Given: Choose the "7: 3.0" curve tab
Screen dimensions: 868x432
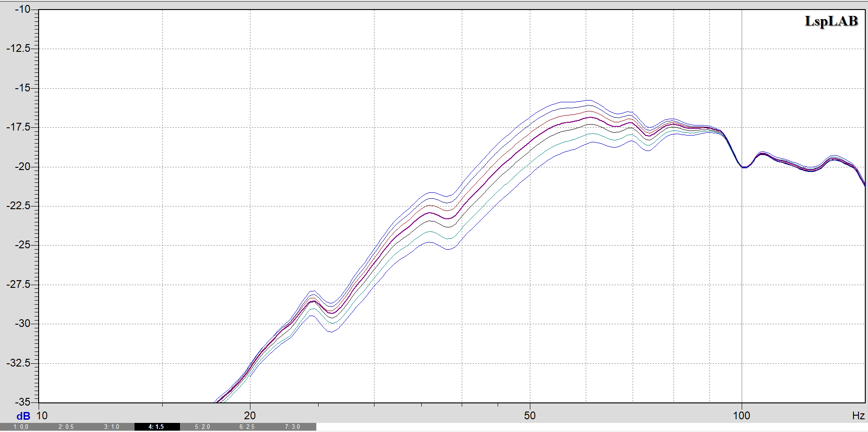Looking at the screenshot, I should point(293,427).
